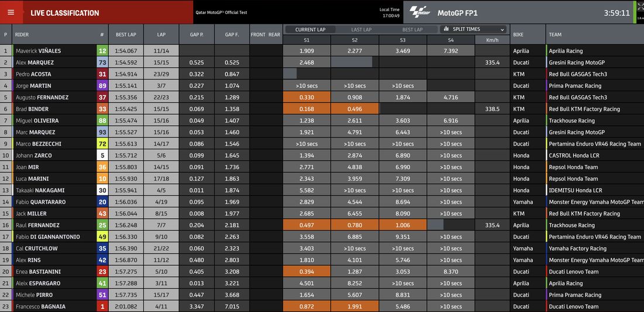
Task: Click the MotoGP FP1 session title
Action: click(457, 13)
